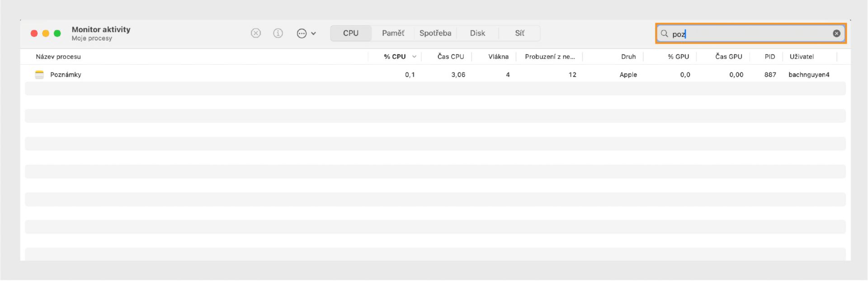Click the yellow minimize window button
The height and width of the screenshot is (281, 868).
(46, 33)
